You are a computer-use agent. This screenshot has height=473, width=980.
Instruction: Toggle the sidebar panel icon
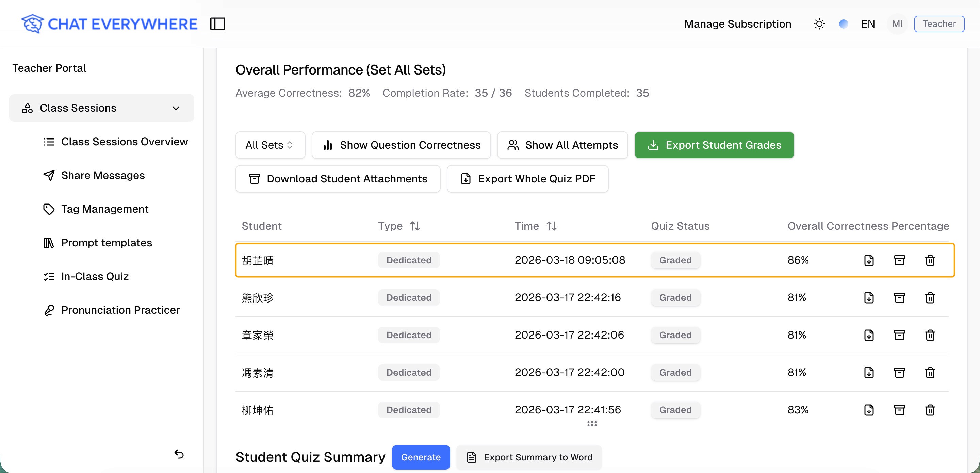tap(218, 24)
